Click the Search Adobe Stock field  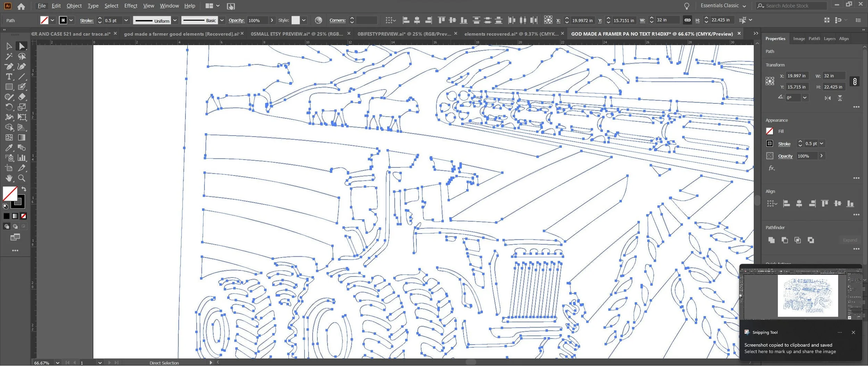[x=791, y=6]
